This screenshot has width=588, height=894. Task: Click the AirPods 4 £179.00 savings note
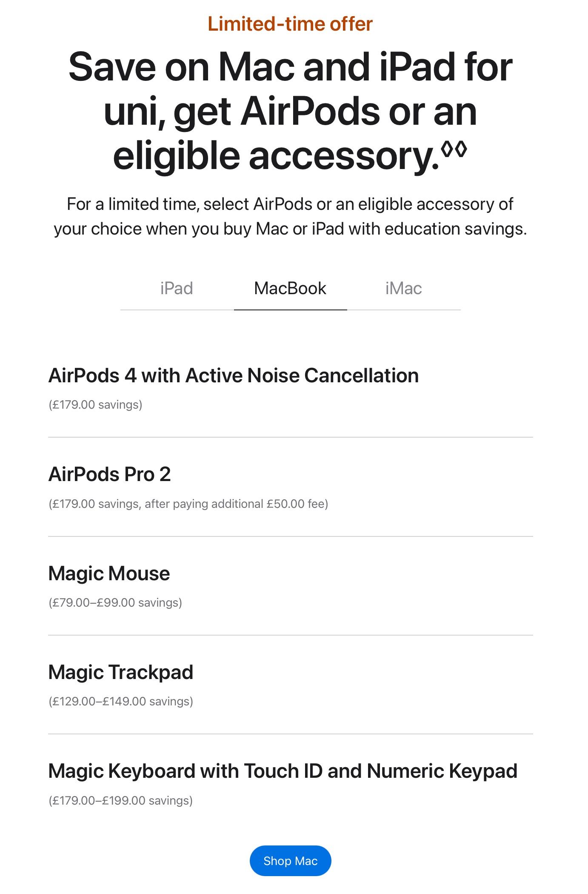click(95, 404)
